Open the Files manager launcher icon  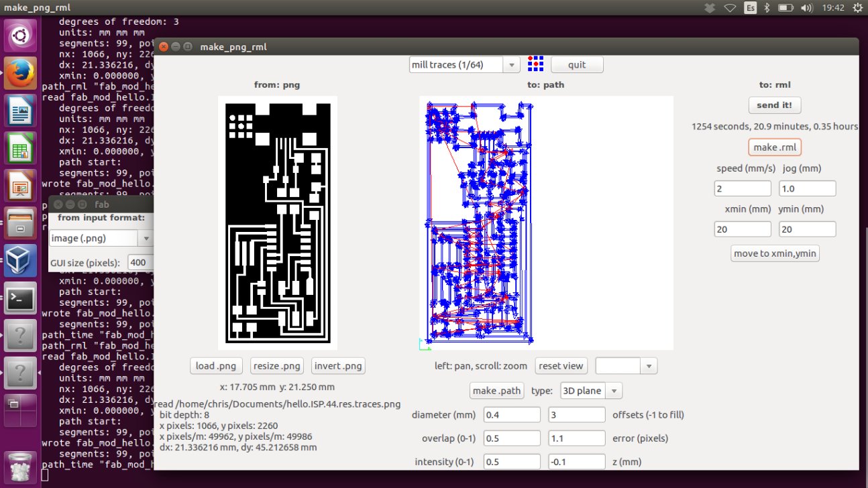[20, 222]
